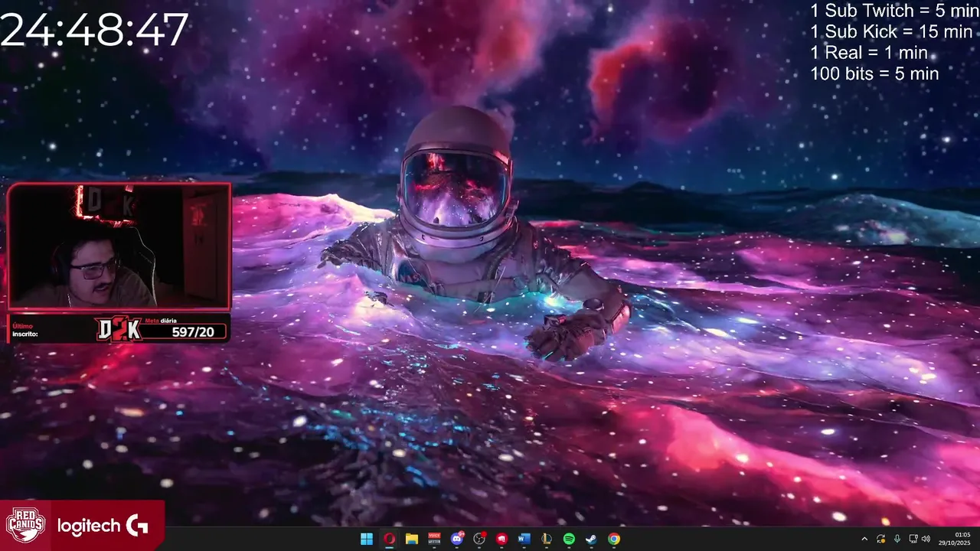Click the '1 Sub Twitch = 5 min' text

(x=894, y=11)
